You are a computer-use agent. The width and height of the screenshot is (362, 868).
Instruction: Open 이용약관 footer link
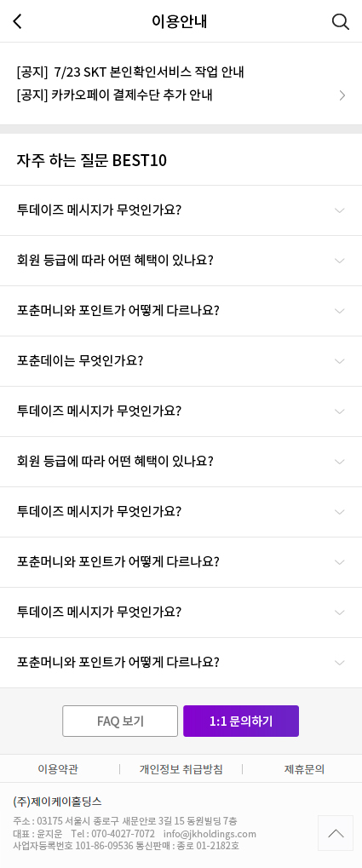coord(58,769)
